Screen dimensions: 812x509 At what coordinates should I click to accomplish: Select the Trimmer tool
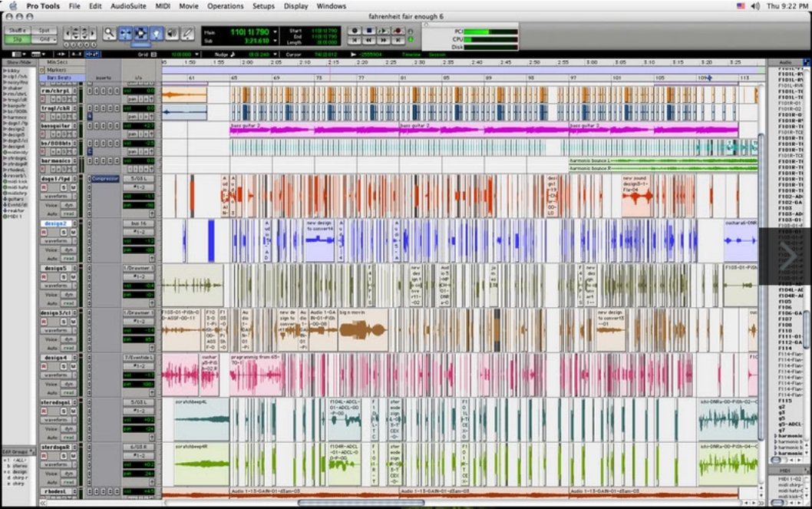click(125, 34)
